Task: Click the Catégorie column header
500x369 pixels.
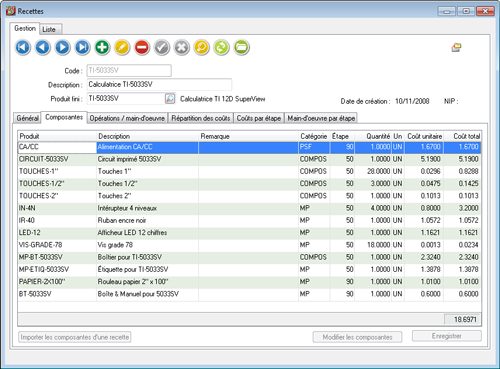Action: [x=314, y=136]
